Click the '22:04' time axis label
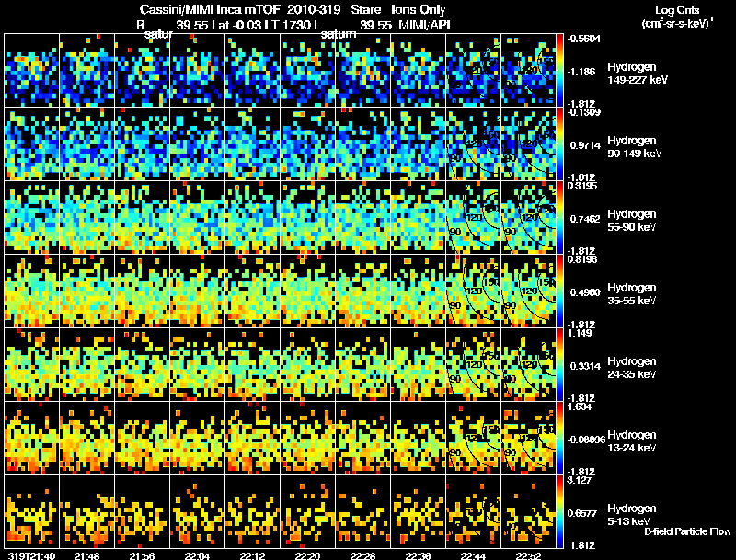736x560 pixels. coord(197,555)
